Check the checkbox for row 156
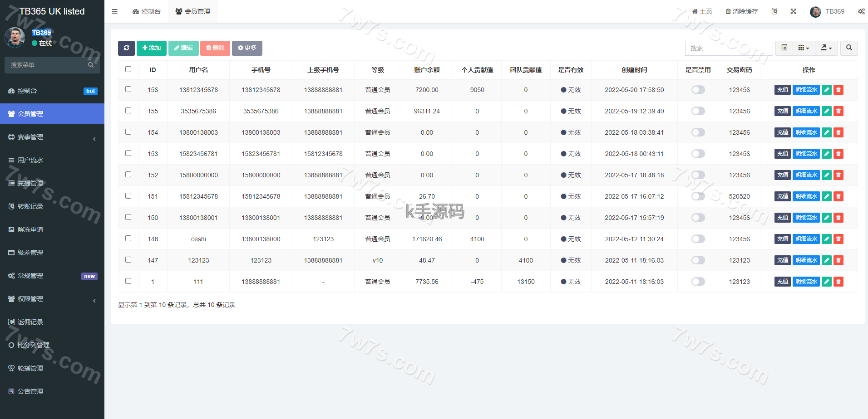Screen dimensions: 868x419 click(128, 89)
